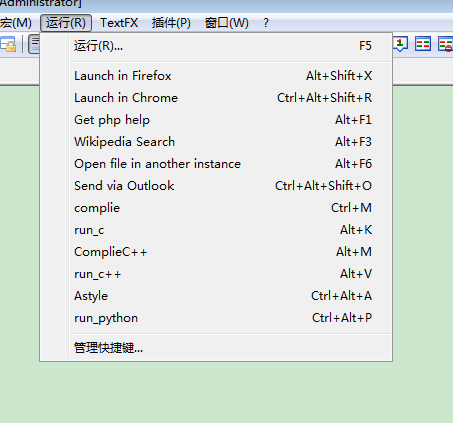Run the complie command
The width and height of the screenshot is (453, 423).
216,208
